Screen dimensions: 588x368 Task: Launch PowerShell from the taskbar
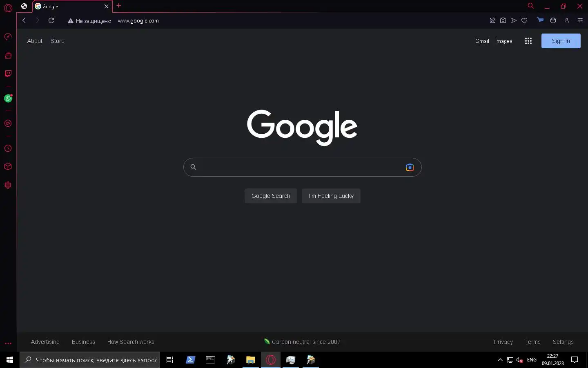tap(190, 360)
